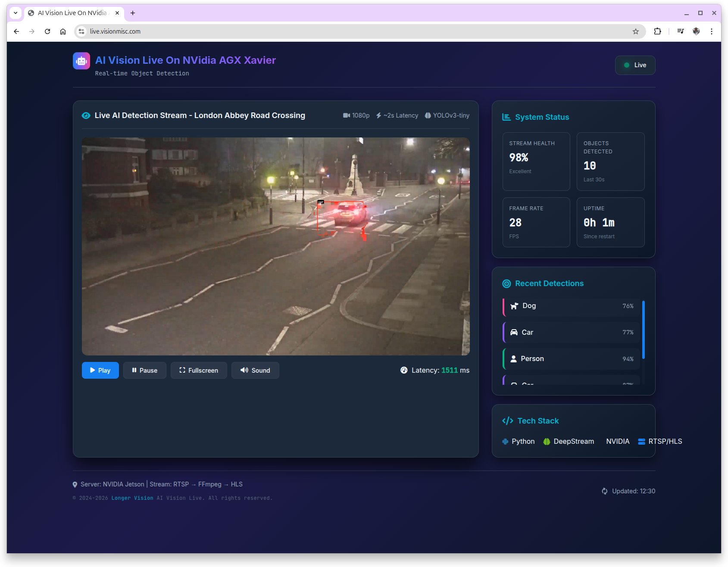Click the eye icon beside the stream title
Viewport: 728px width, 567px height.
pyautogui.click(x=86, y=115)
